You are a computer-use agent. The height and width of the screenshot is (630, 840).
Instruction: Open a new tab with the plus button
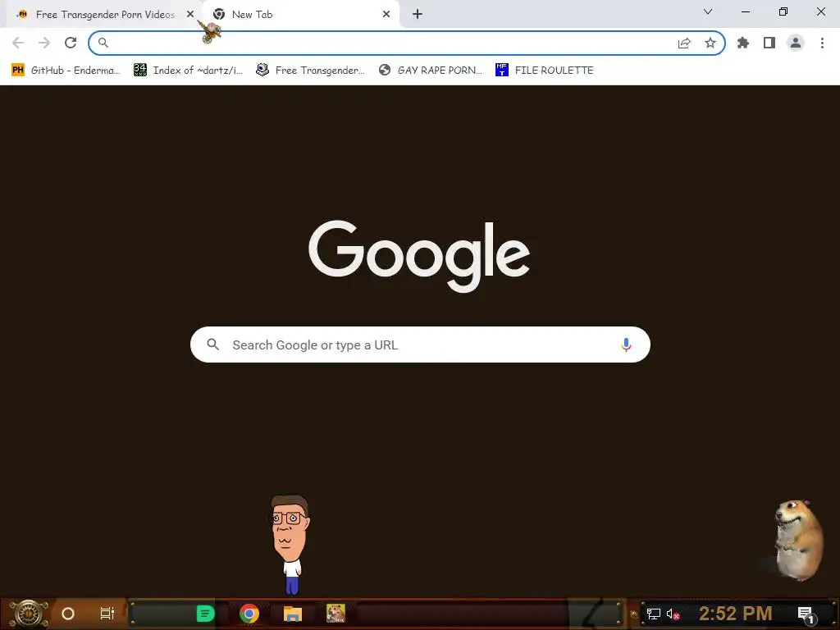click(x=418, y=15)
